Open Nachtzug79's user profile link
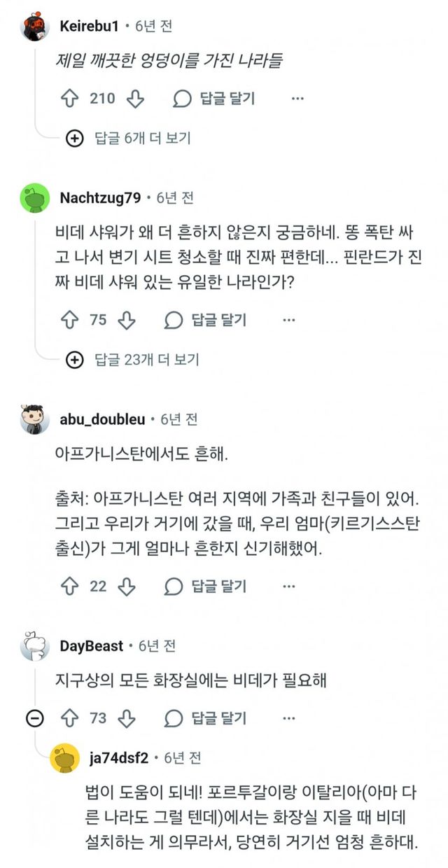 coord(101,197)
